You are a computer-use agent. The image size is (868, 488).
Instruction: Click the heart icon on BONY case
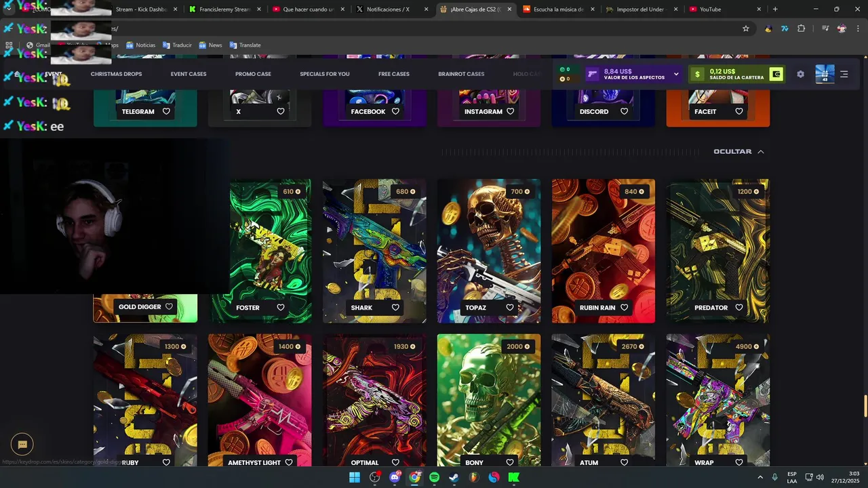510,462
